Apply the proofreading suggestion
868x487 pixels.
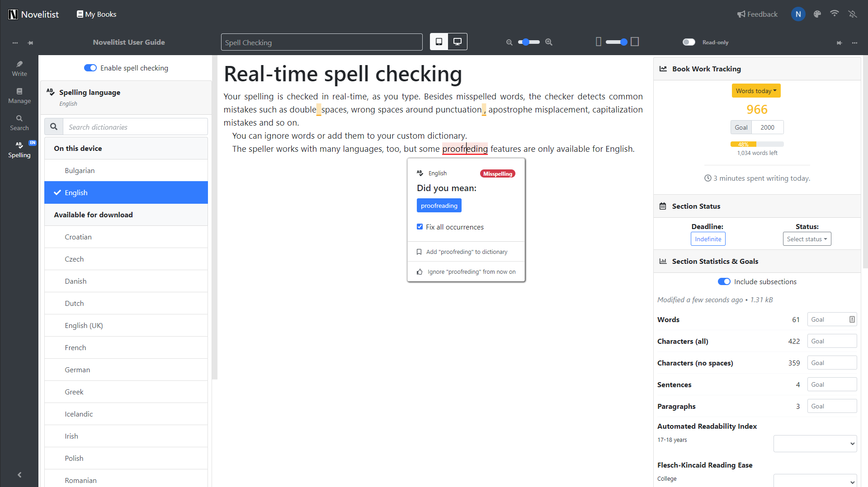(x=439, y=206)
